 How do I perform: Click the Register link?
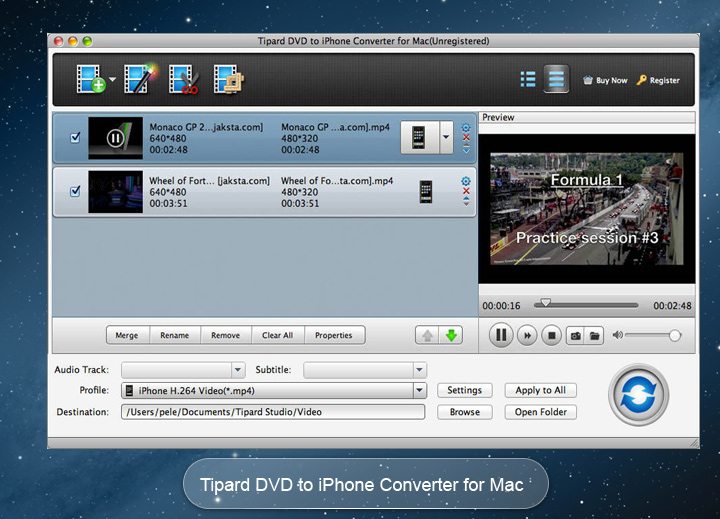tap(658, 80)
